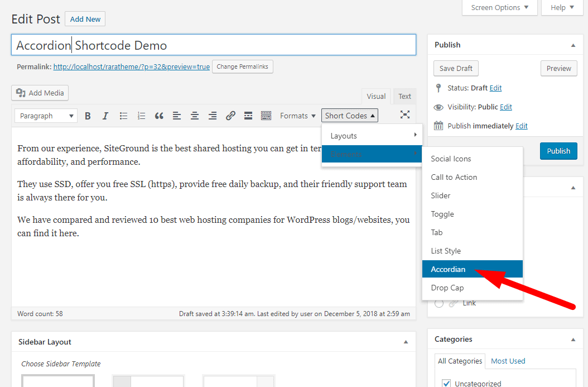This screenshot has height=387, width=588.
Task: Align text center
Action: point(195,116)
